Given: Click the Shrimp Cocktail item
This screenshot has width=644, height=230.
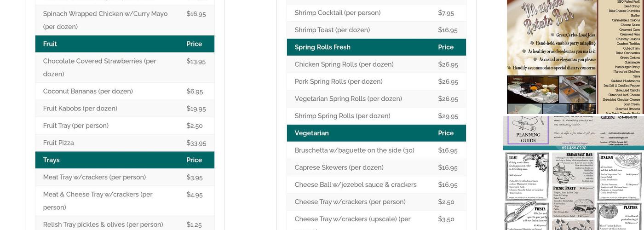Looking at the screenshot, I should click(x=337, y=13).
